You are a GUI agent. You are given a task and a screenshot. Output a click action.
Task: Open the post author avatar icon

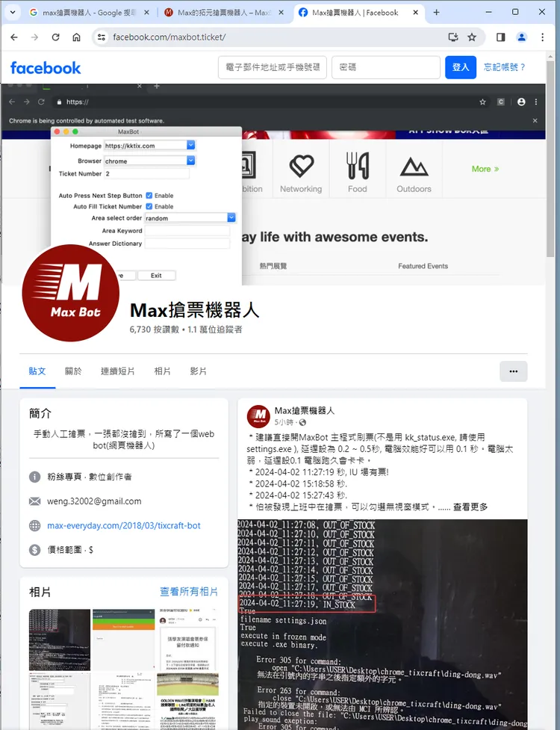(x=258, y=416)
